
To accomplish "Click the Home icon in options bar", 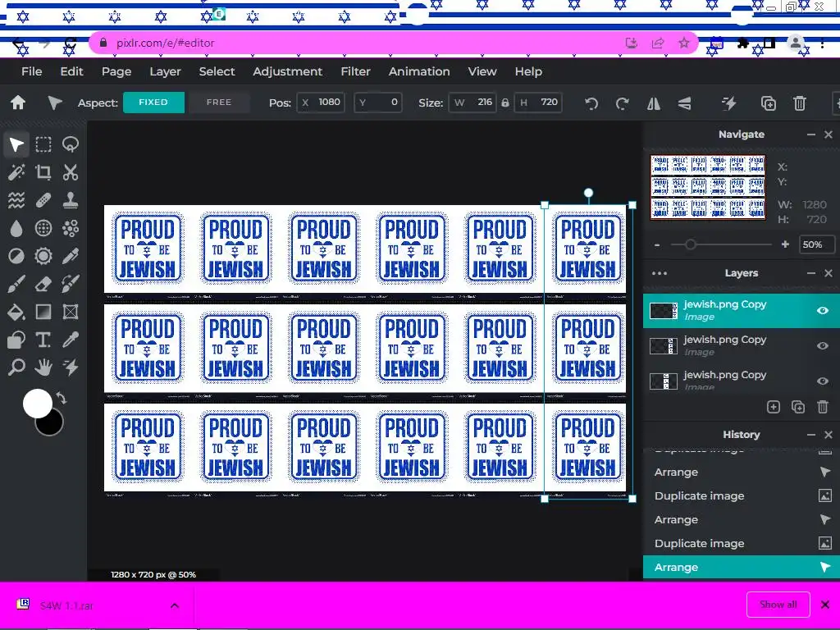I will click(x=18, y=103).
